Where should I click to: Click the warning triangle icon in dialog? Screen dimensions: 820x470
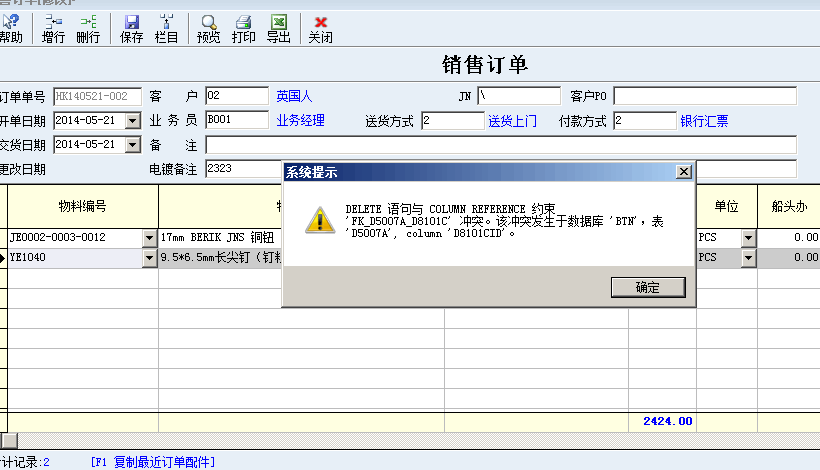[320, 220]
